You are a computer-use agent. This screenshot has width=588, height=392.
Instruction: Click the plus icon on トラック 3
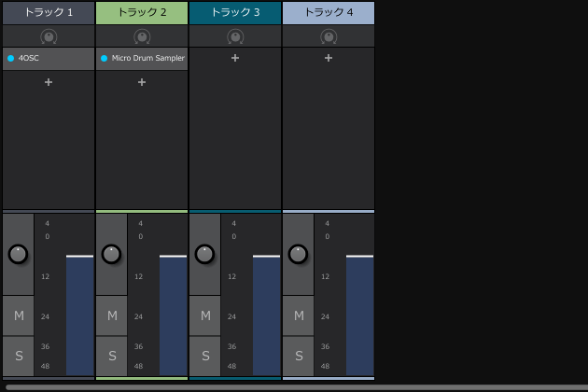coord(235,58)
